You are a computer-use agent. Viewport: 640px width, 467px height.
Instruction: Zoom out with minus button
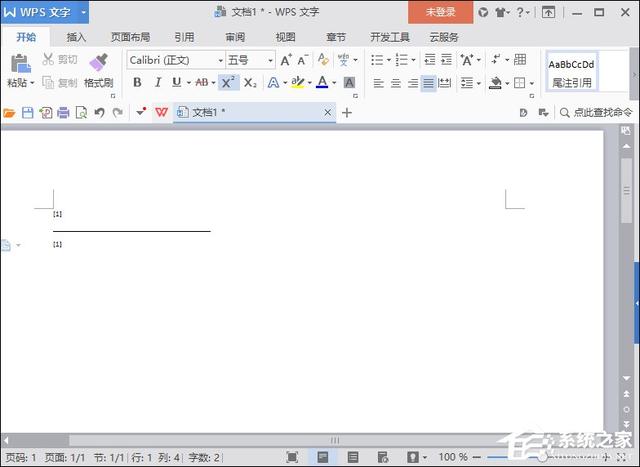point(476,457)
